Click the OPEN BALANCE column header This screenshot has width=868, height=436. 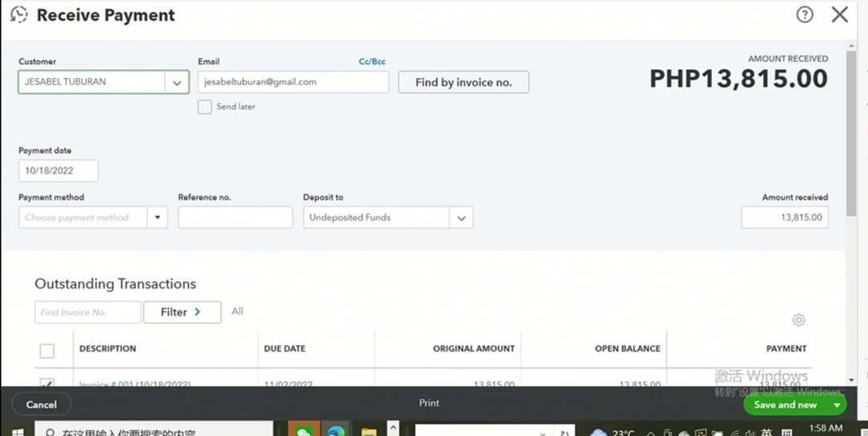[x=628, y=348]
